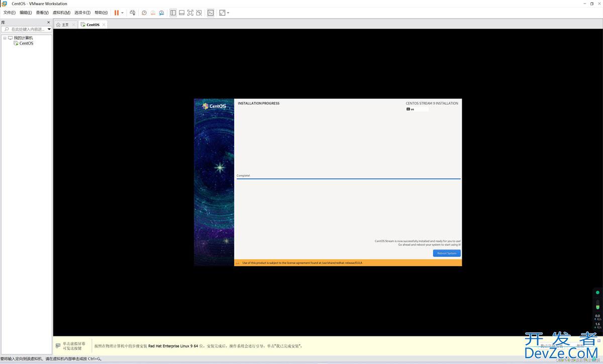
Task: Pause the virtual machine with the orange pause icon
Action: 117,13
